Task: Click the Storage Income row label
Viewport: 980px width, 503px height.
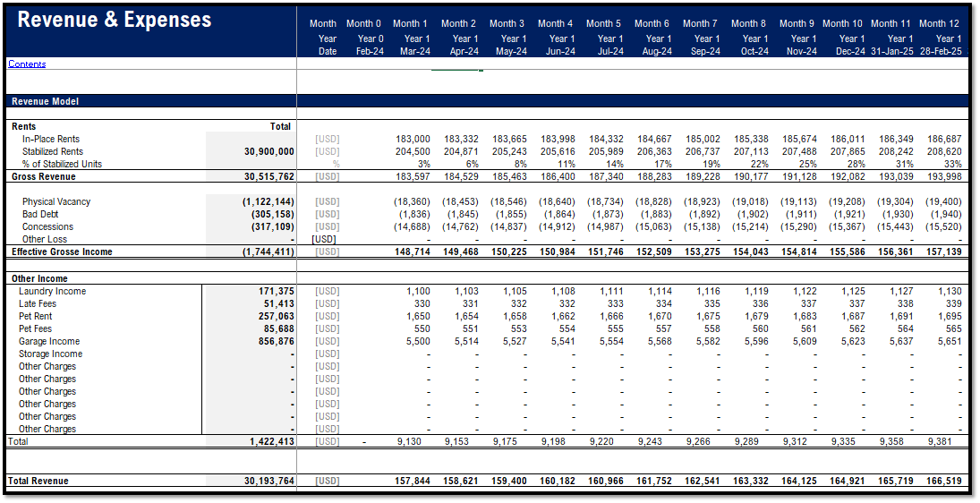Action: [x=50, y=354]
